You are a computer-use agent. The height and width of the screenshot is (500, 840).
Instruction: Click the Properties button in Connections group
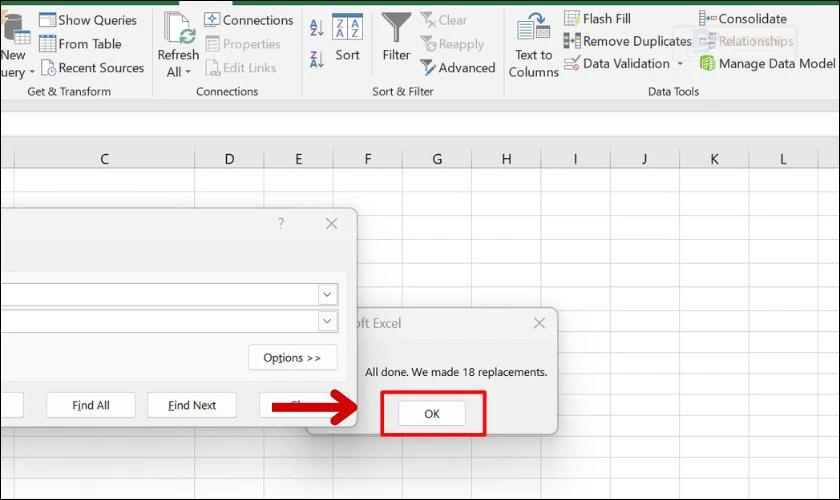pyautogui.click(x=243, y=44)
